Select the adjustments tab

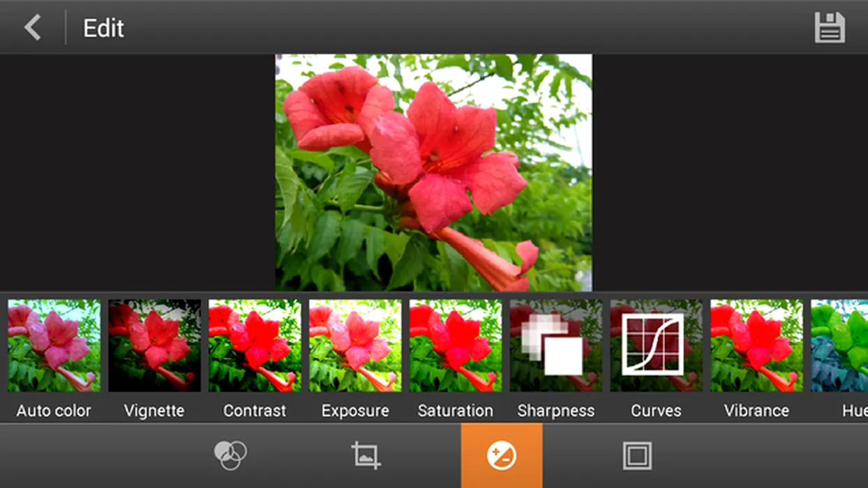point(502,456)
